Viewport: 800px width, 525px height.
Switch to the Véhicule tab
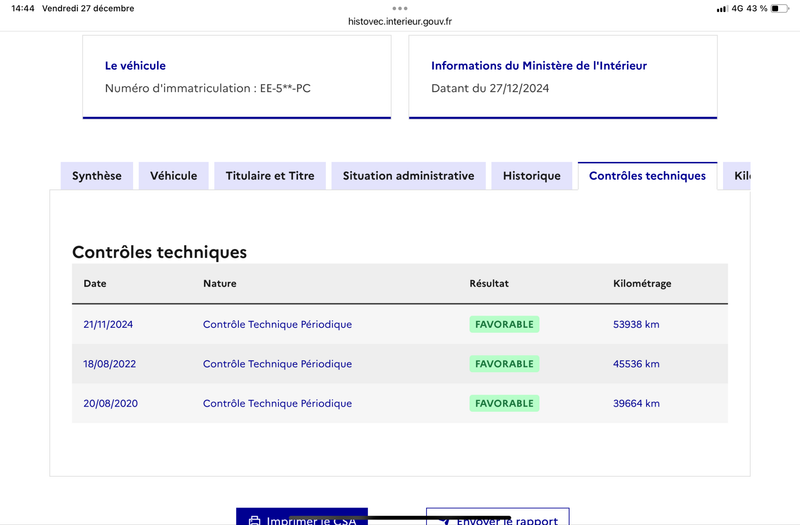pyautogui.click(x=173, y=176)
